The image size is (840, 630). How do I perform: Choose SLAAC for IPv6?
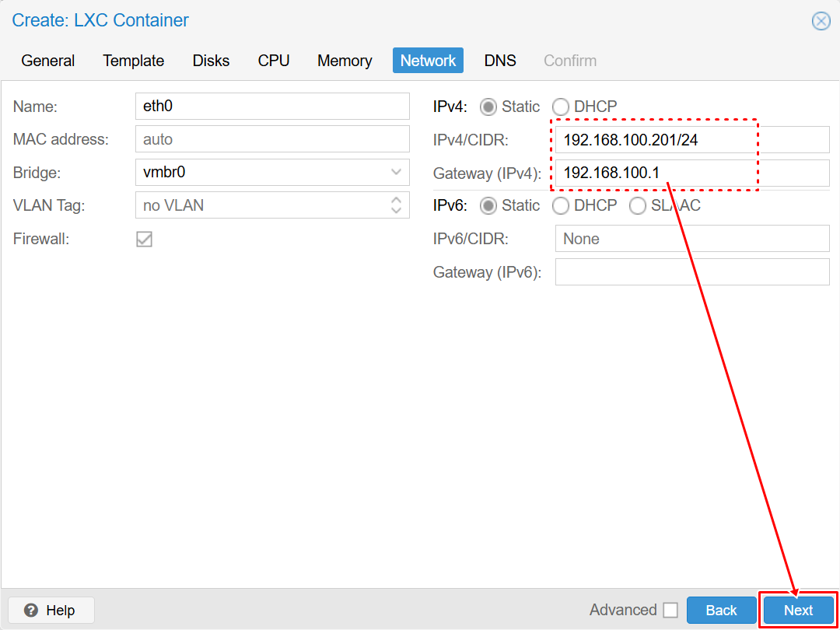[x=638, y=205]
